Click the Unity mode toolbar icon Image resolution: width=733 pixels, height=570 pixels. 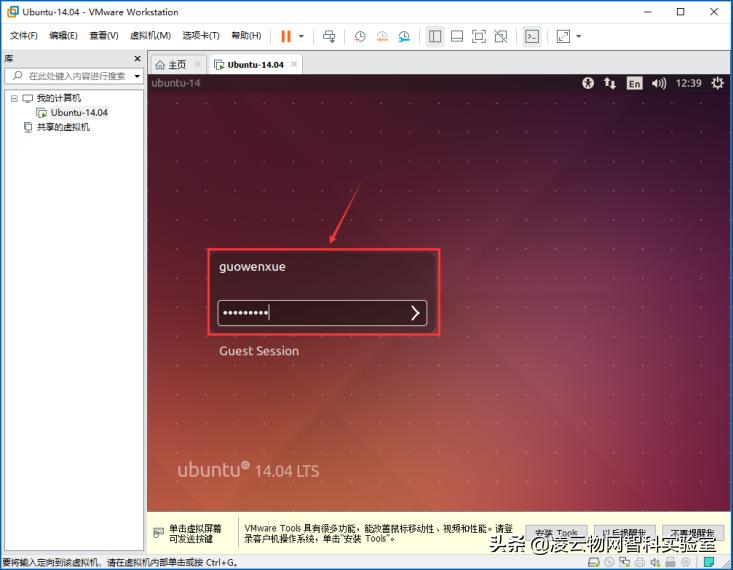click(x=501, y=36)
